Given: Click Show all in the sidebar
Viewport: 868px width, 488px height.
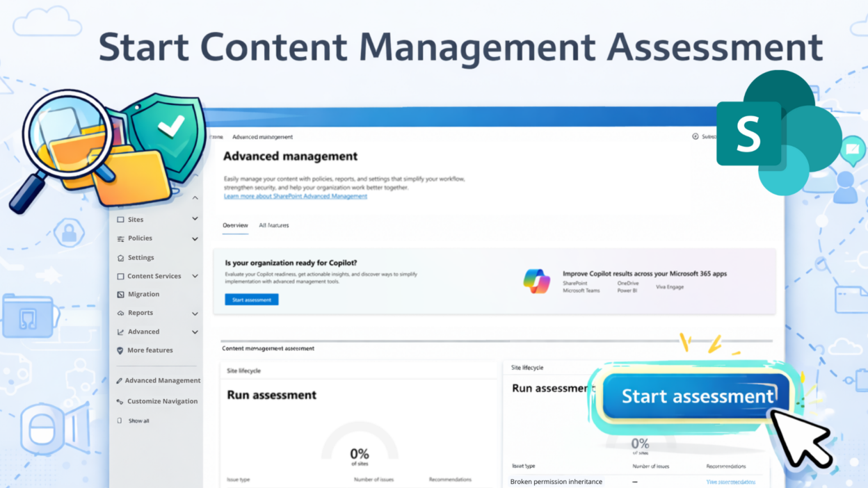Looking at the screenshot, I should tap(138, 421).
